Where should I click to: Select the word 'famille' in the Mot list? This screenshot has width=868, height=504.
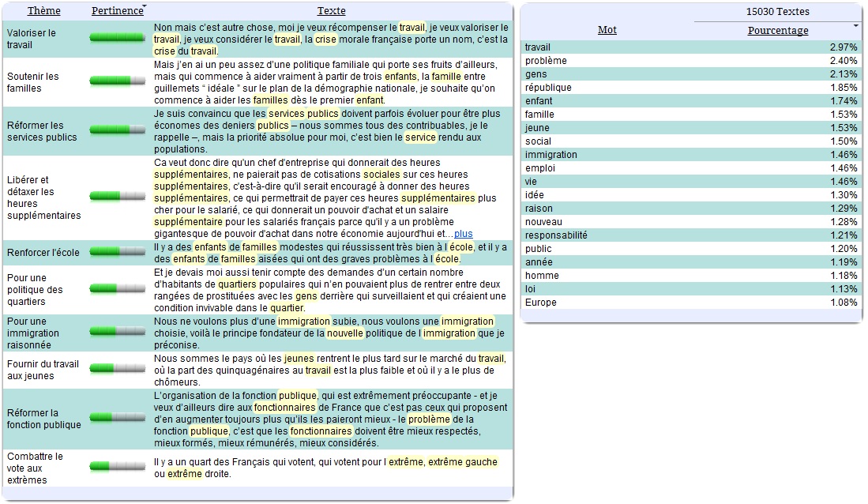(x=539, y=114)
